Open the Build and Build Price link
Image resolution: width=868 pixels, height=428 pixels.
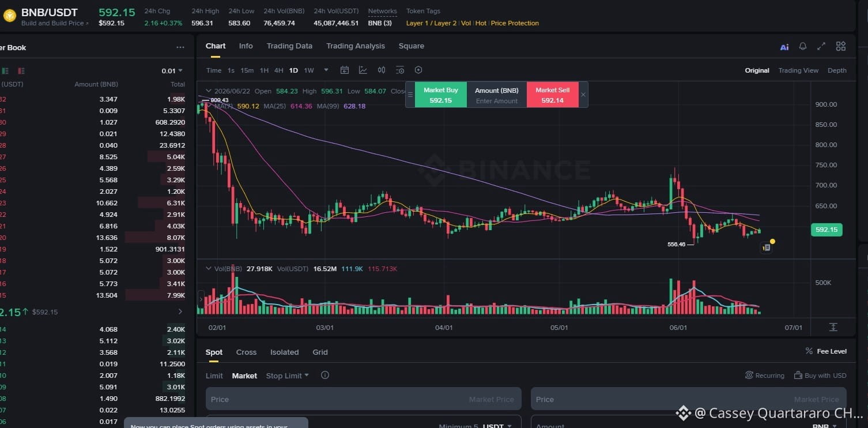[55, 23]
